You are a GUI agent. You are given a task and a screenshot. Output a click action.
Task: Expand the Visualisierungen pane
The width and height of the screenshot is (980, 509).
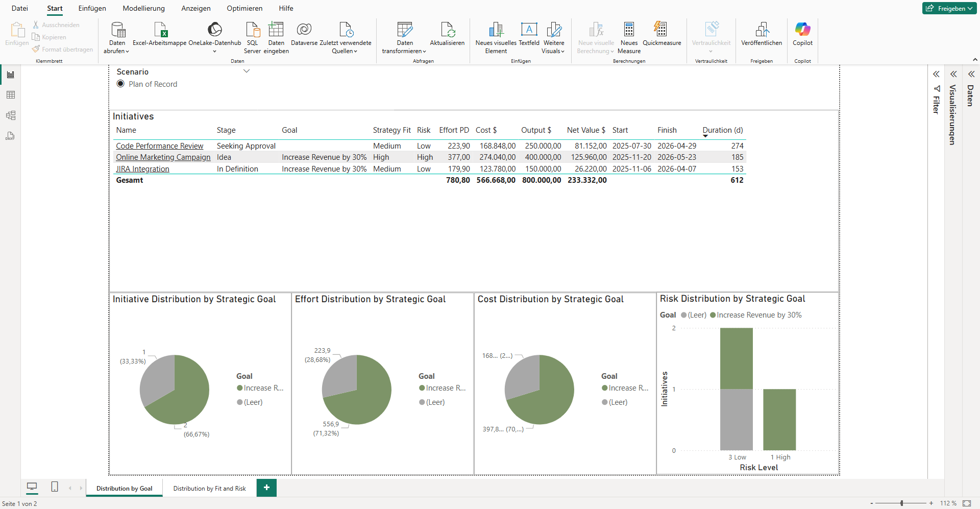pyautogui.click(x=953, y=74)
